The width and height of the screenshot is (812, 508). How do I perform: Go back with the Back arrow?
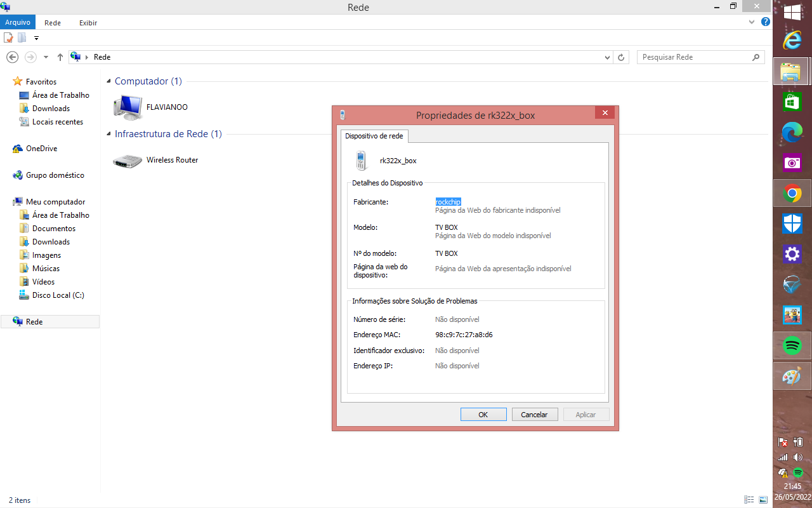[x=12, y=57]
